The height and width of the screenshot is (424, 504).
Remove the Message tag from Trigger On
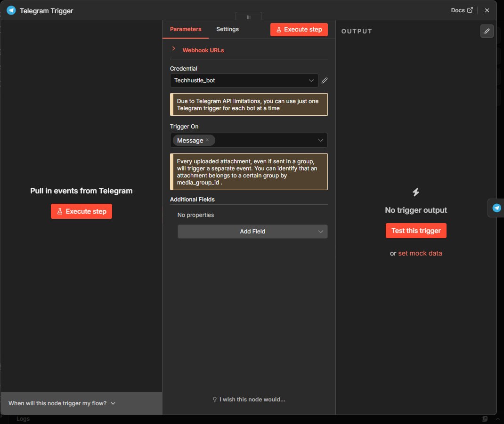(207, 140)
